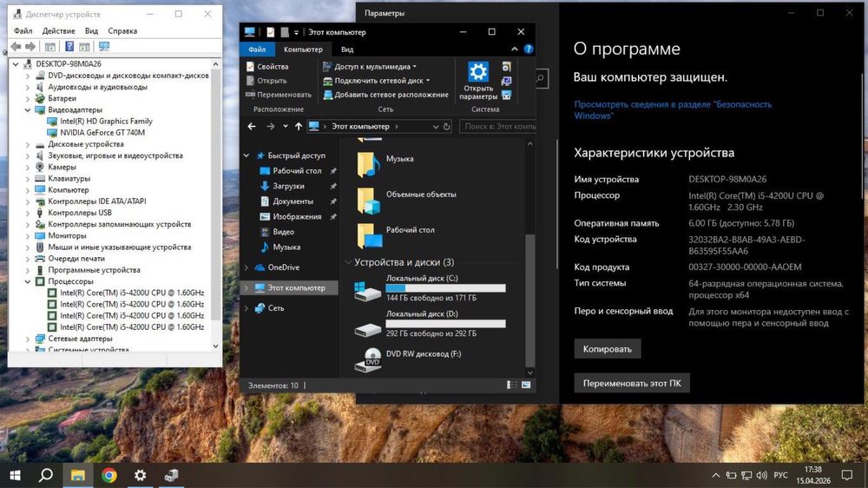Click the refresh icon in address bar
This screenshot has height=488, width=868.
tap(447, 127)
